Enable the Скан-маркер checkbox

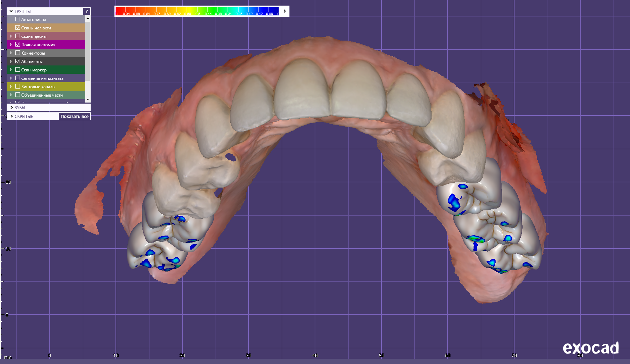point(17,70)
